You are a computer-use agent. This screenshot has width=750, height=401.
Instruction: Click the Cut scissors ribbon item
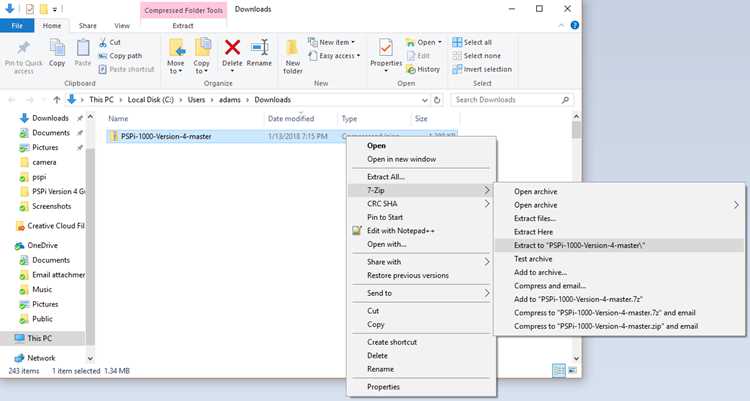pos(110,42)
